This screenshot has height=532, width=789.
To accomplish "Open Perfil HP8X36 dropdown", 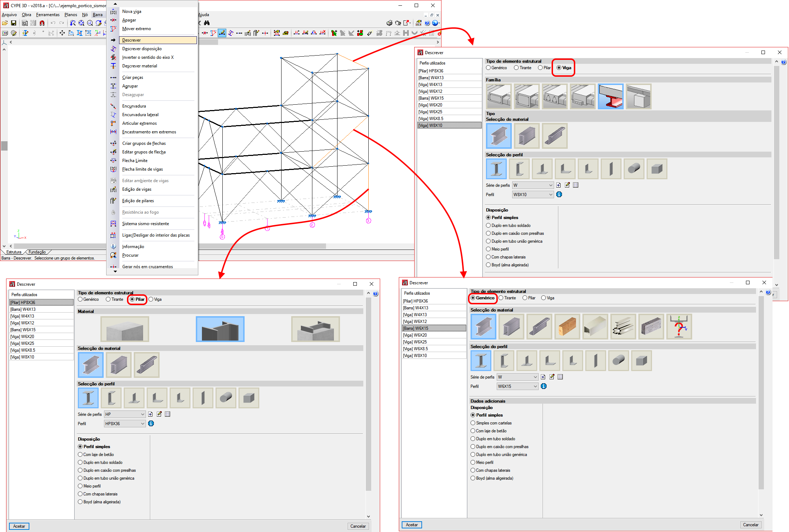I will click(x=125, y=423).
